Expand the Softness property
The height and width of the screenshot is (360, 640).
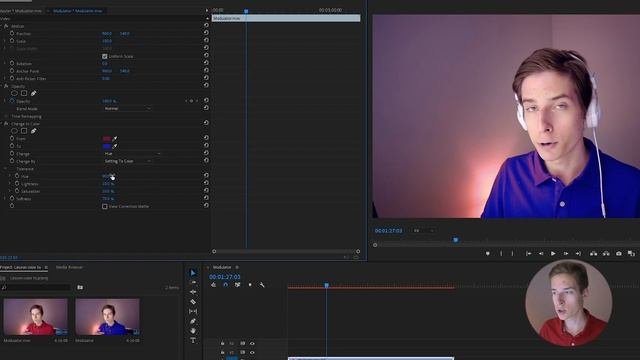[5, 199]
